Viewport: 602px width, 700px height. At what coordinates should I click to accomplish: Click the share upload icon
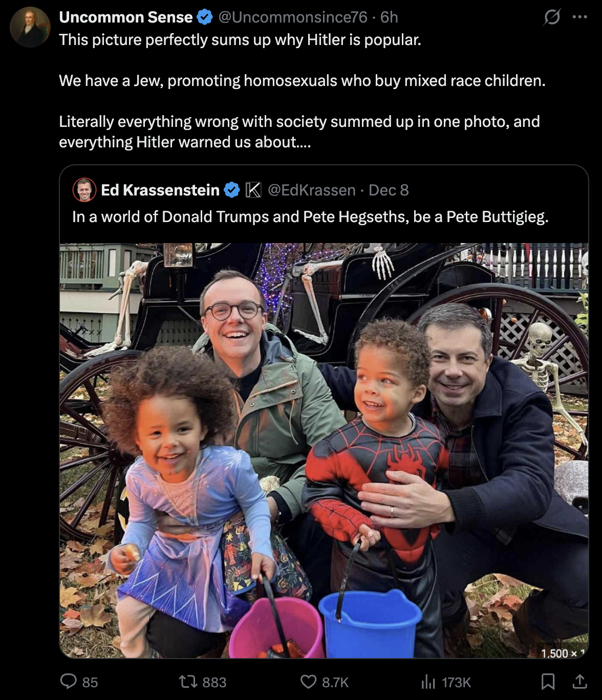click(x=579, y=681)
